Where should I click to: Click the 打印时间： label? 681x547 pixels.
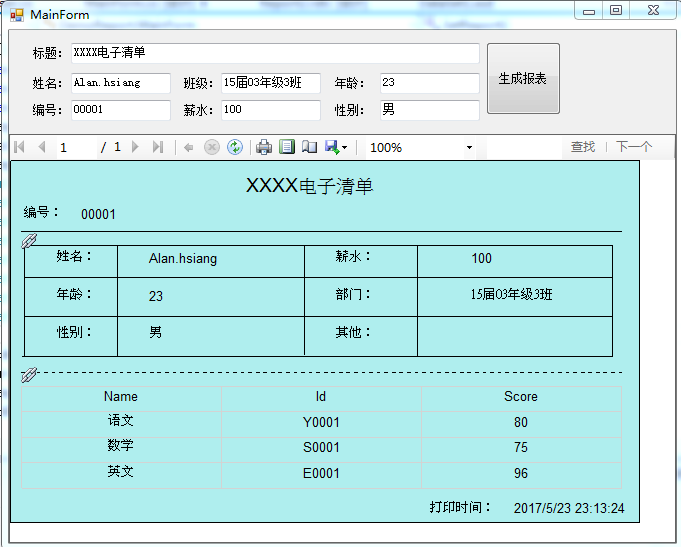[460, 507]
